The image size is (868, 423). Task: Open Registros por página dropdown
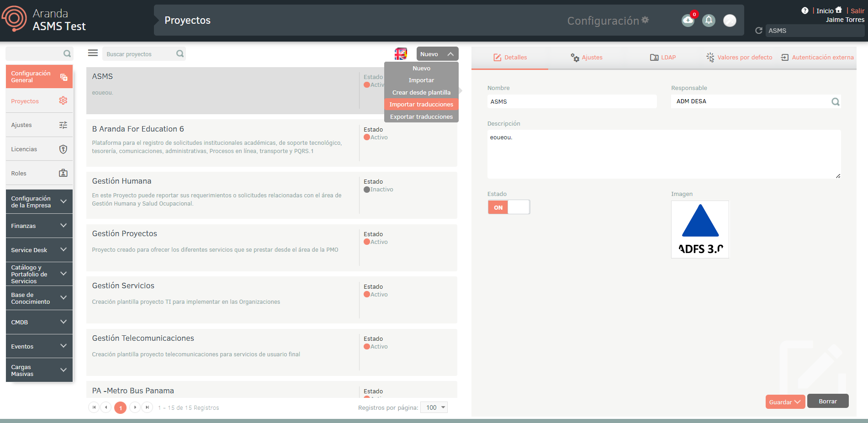(x=434, y=407)
